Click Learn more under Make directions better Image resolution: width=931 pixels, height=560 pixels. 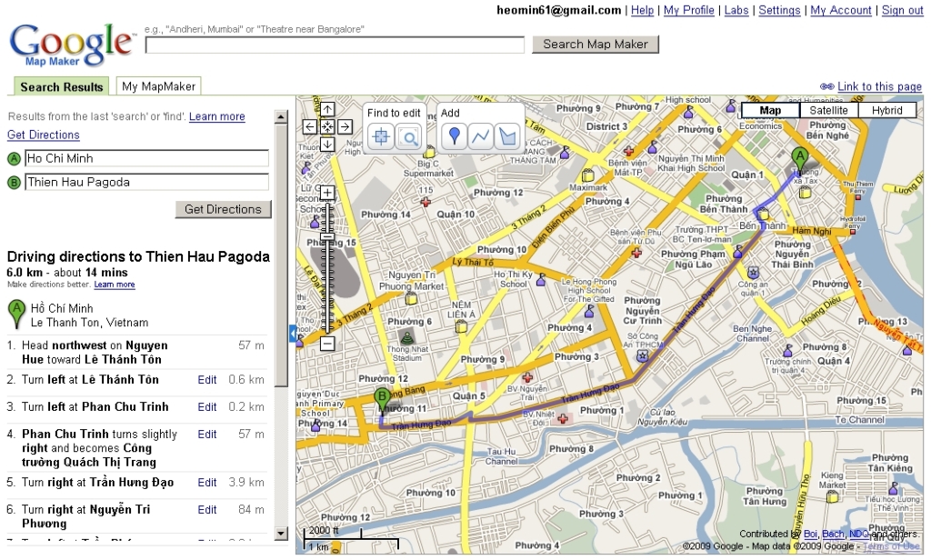pos(114,285)
